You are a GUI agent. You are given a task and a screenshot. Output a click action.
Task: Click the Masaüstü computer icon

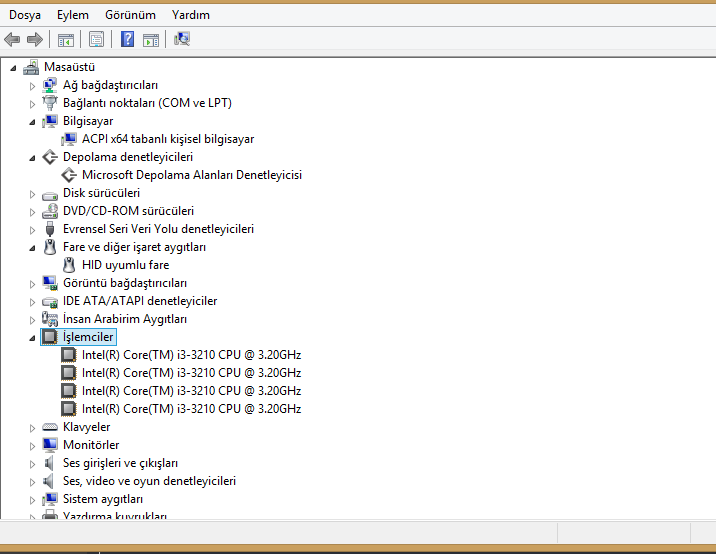pyautogui.click(x=31, y=67)
